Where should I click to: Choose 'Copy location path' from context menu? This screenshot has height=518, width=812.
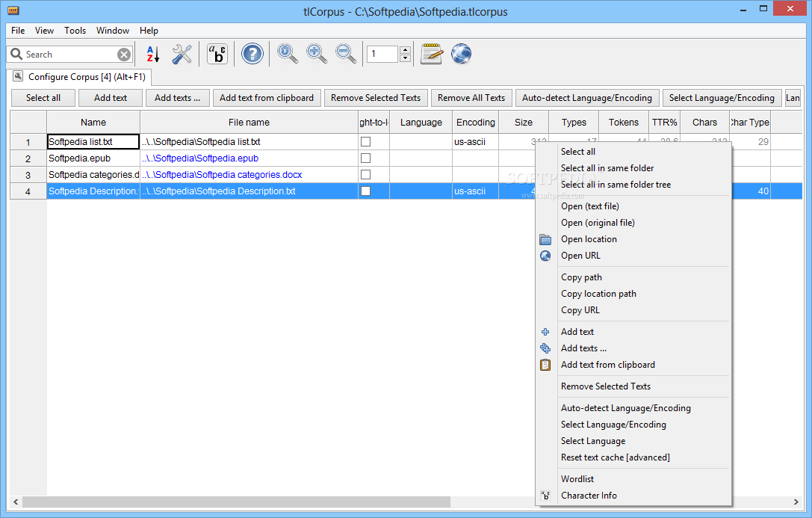[x=633, y=295]
